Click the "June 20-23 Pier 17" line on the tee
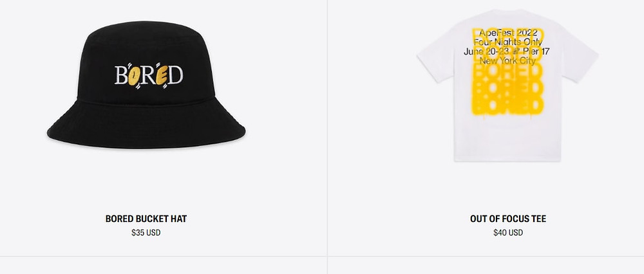 pyautogui.click(x=506, y=51)
